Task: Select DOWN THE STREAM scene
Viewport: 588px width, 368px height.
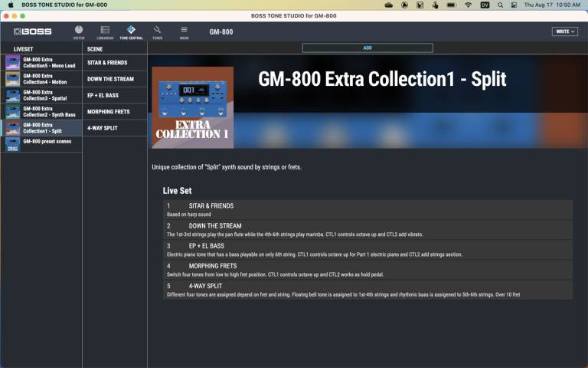Action: 115,79
